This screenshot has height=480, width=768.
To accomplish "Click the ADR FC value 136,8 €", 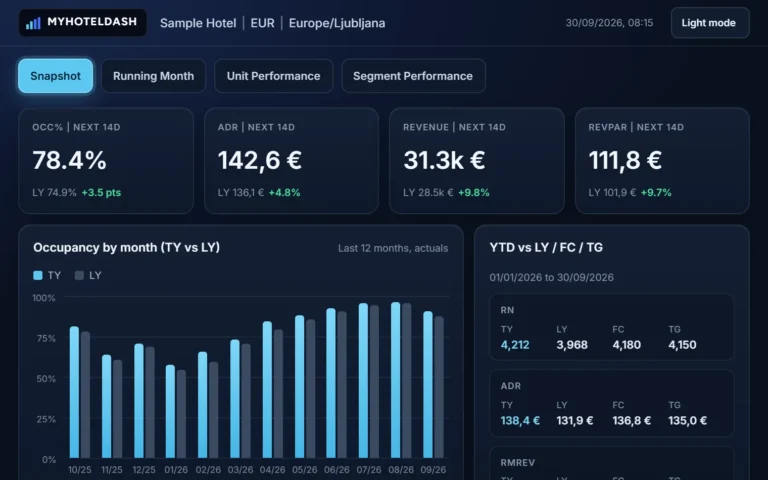I will [632, 421].
